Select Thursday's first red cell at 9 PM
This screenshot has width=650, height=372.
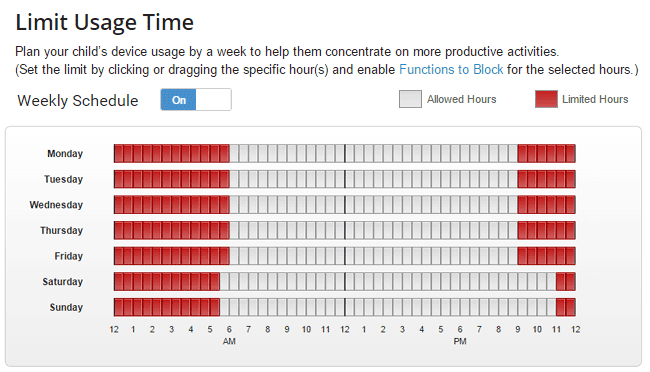tap(523, 230)
